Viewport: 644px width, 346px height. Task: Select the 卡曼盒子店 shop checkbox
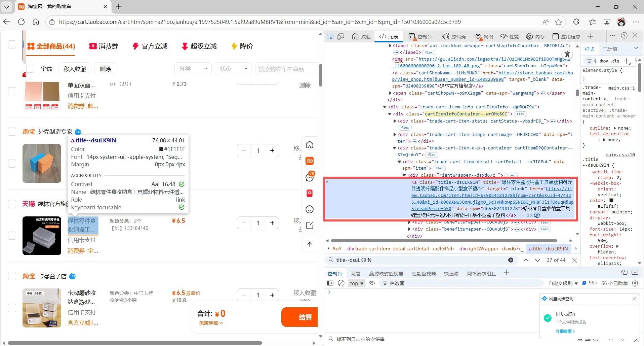(x=12, y=276)
